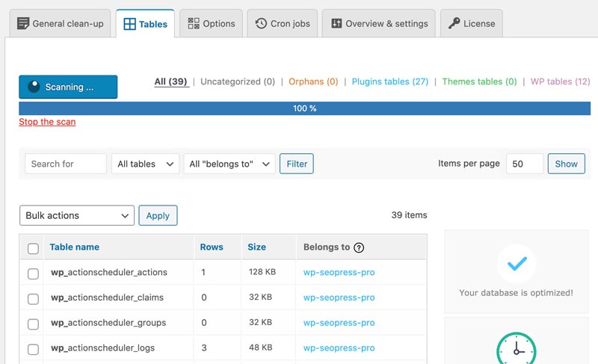Sort by Table name column
This screenshot has width=598, height=364.
(74, 247)
